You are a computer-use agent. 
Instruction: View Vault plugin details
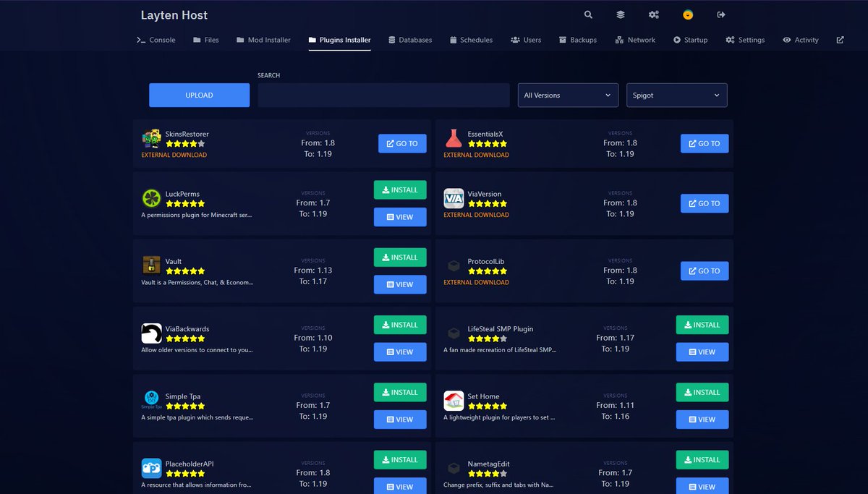click(x=400, y=284)
